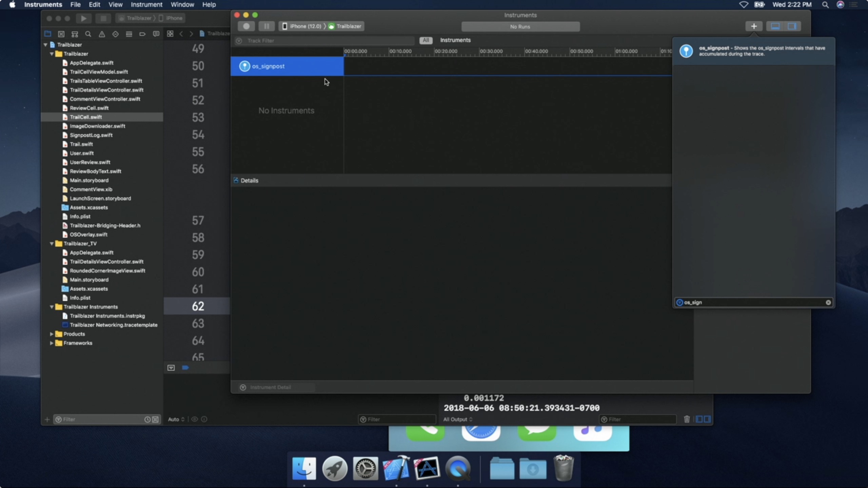Click the trash icon in console area

point(687,419)
